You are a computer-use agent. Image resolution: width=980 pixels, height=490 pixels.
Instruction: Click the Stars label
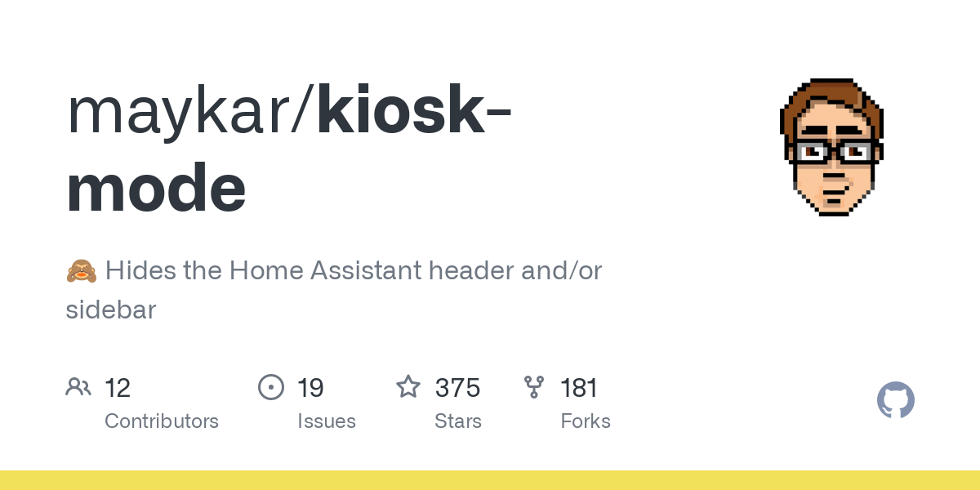coord(458,421)
